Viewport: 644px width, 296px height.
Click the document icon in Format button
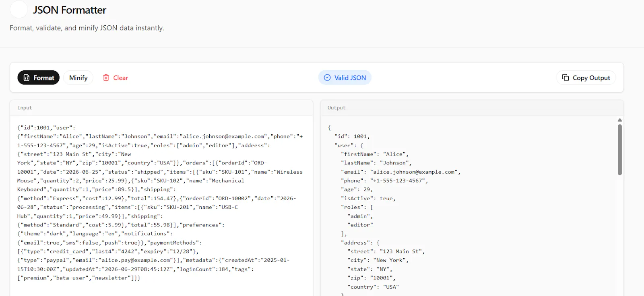[27, 78]
